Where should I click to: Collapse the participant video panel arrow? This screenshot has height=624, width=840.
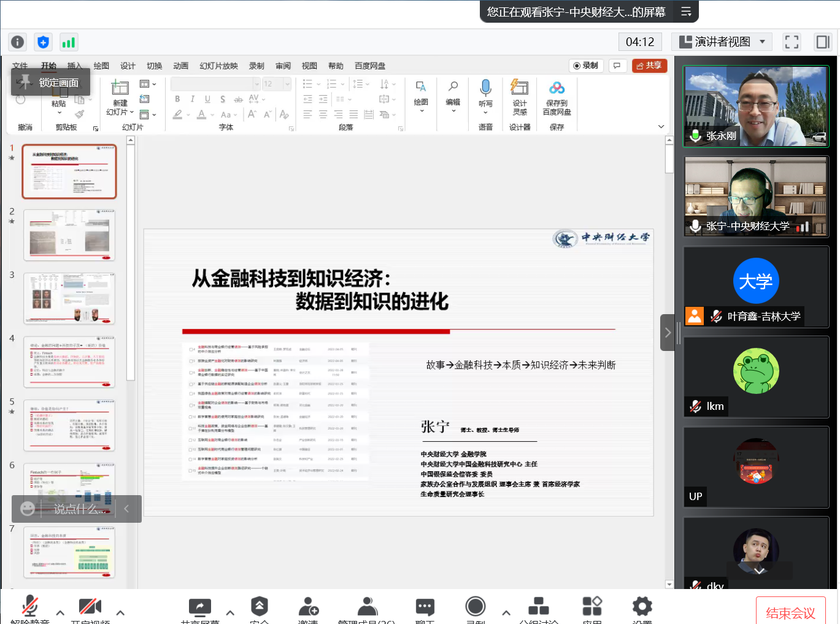point(668,333)
